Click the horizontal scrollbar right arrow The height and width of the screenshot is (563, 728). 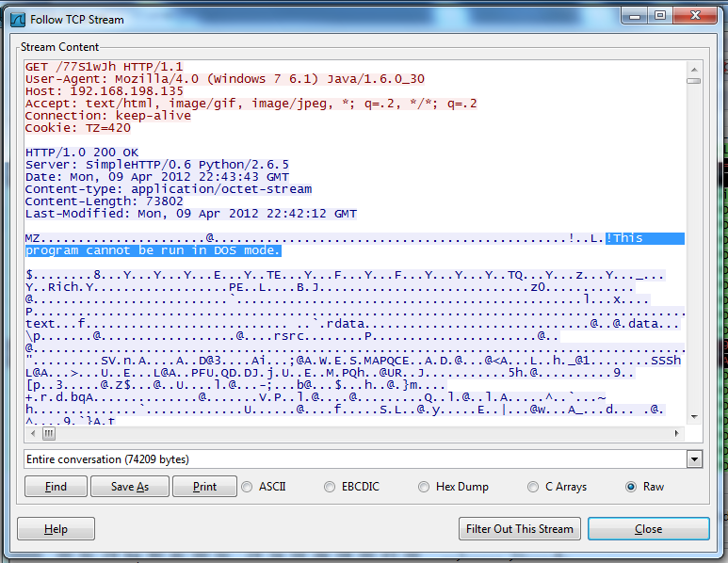(676, 433)
